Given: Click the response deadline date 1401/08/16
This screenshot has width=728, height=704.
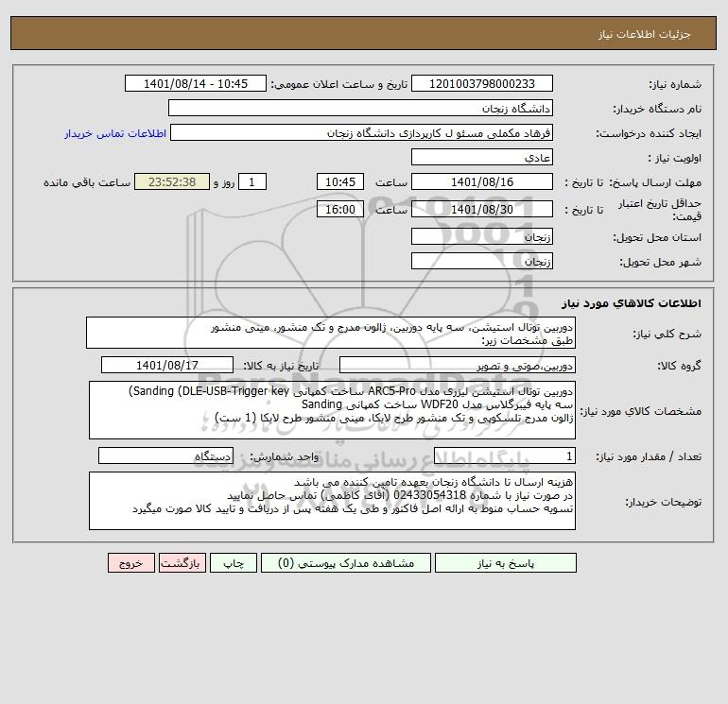Looking at the screenshot, I should click(x=482, y=182).
